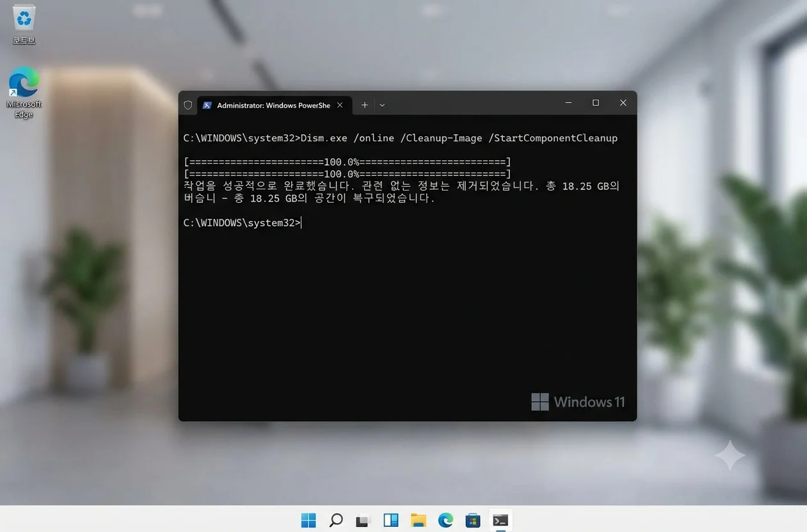The width and height of the screenshot is (807, 532).
Task: Click the Dism.exe command line text
Action: 401,137
